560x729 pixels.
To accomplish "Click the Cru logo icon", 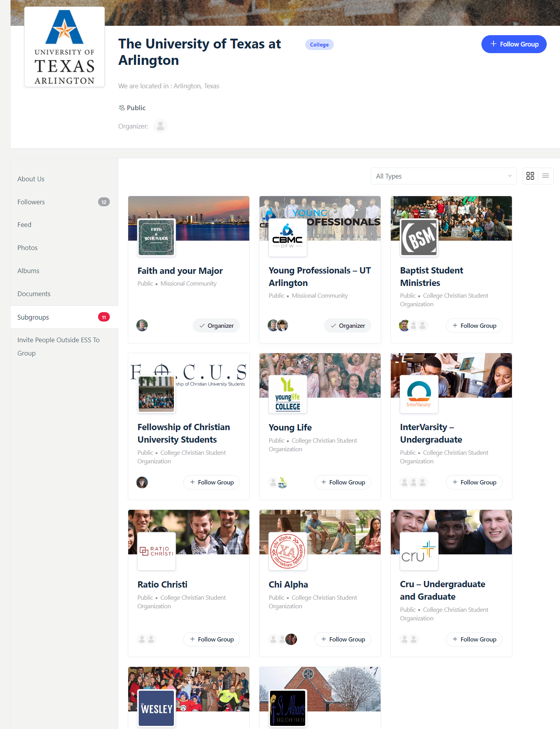I will [x=419, y=551].
